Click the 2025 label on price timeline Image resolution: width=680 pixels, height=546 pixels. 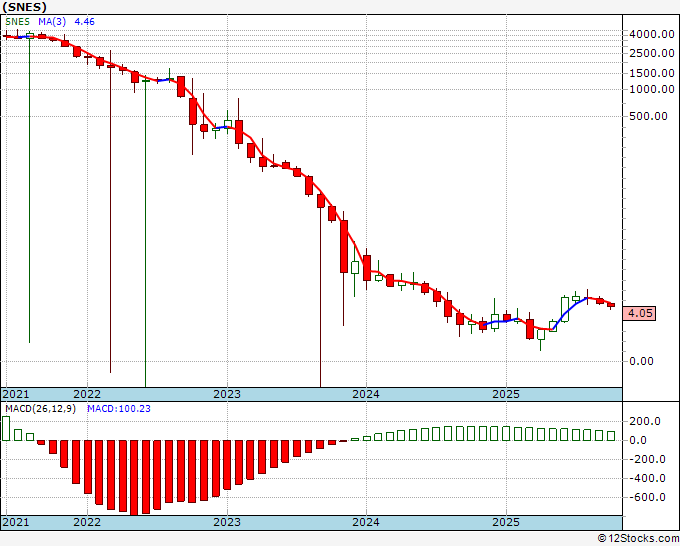506,394
